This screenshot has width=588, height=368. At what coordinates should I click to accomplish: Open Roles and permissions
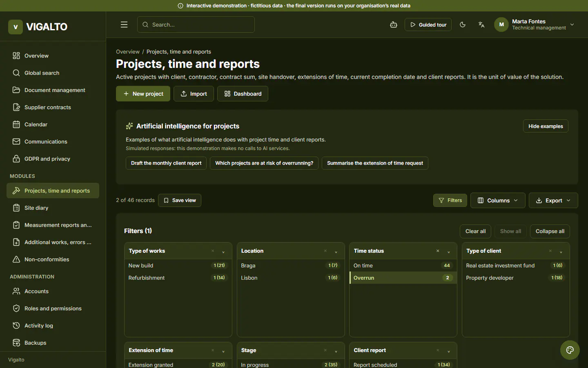click(x=53, y=308)
